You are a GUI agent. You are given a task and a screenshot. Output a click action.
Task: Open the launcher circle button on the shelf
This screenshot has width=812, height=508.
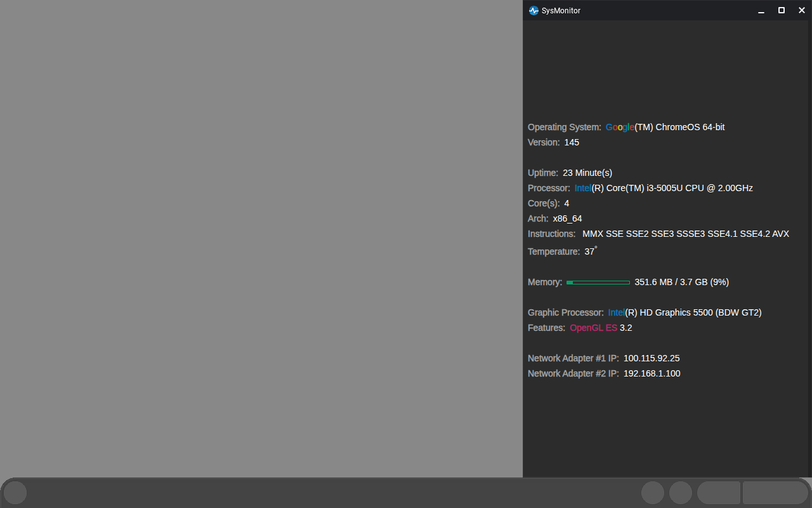[x=15, y=493]
